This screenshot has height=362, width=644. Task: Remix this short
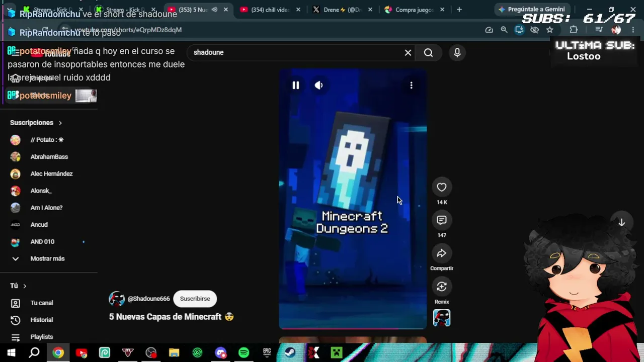[441, 287]
